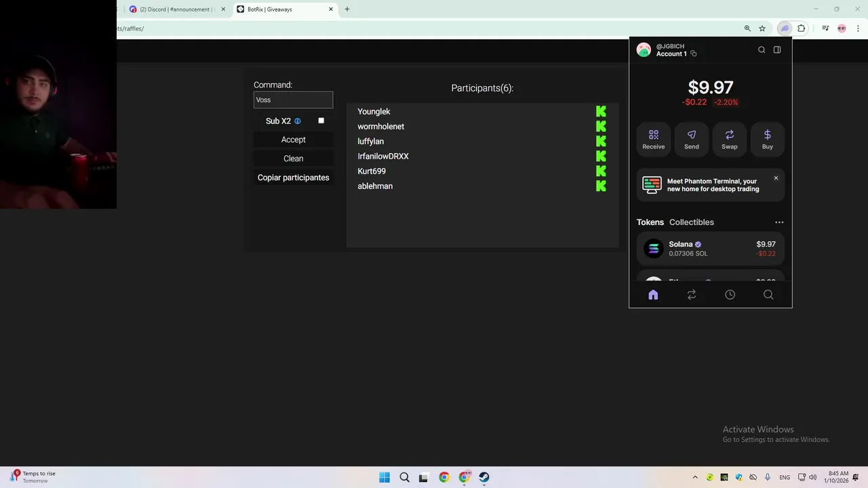Open Chrome zoom indicator icon
Viewport: 868px width, 488px height.
click(x=747, y=28)
